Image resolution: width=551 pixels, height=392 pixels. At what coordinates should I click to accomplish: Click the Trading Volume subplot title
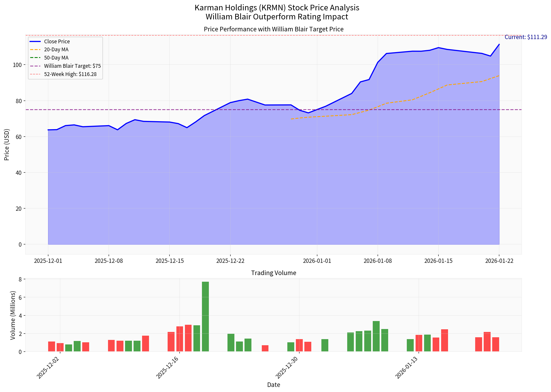pos(274,273)
